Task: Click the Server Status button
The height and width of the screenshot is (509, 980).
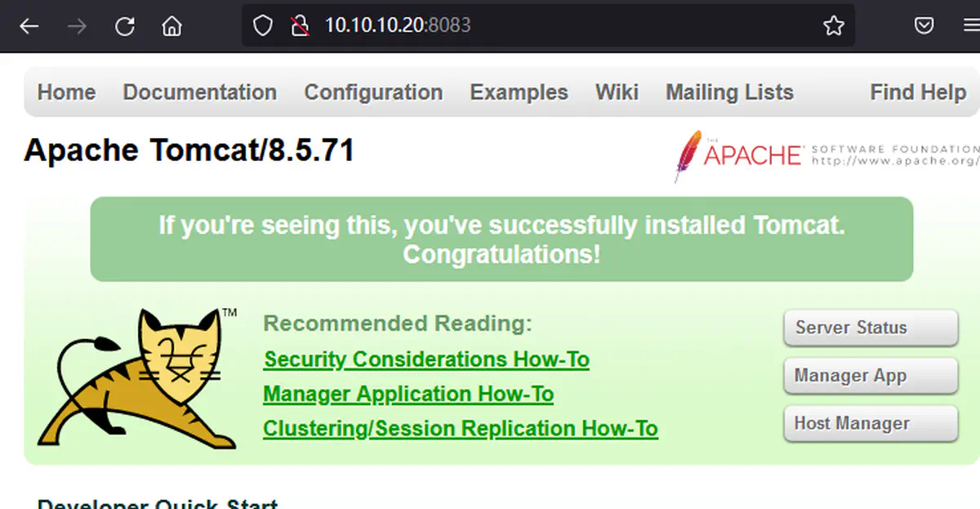Action: [x=871, y=328]
